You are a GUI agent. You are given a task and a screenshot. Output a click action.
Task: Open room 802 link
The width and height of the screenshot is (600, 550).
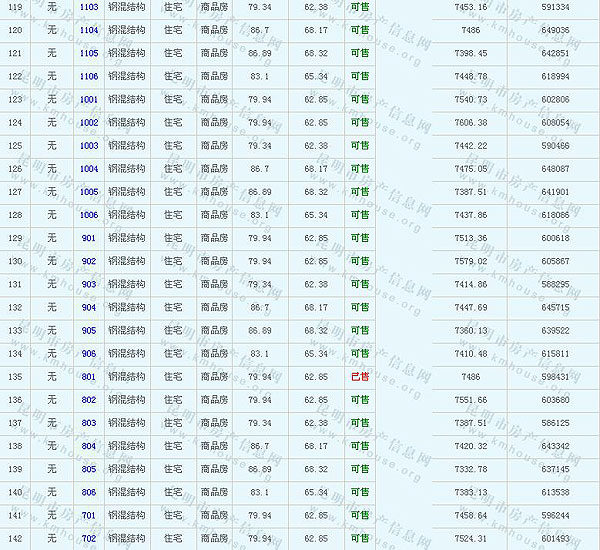click(x=89, y=400)
